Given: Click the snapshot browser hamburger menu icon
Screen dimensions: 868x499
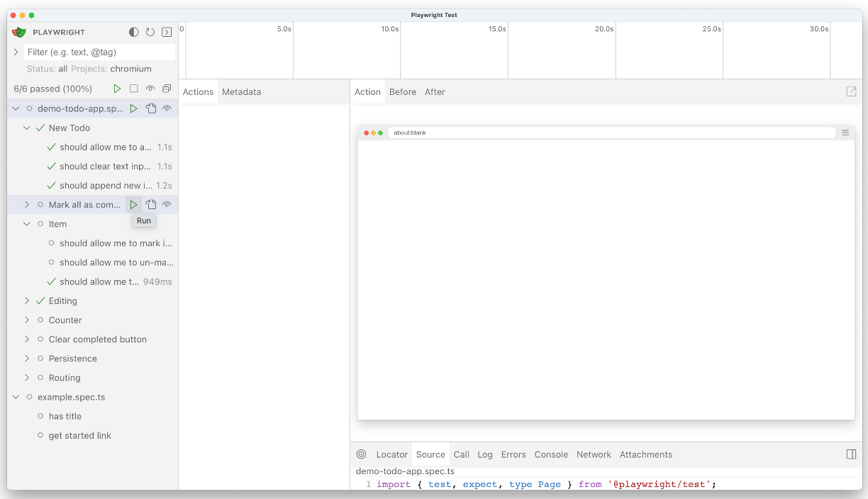Looking at the screenshot, I should click(845, 133).
